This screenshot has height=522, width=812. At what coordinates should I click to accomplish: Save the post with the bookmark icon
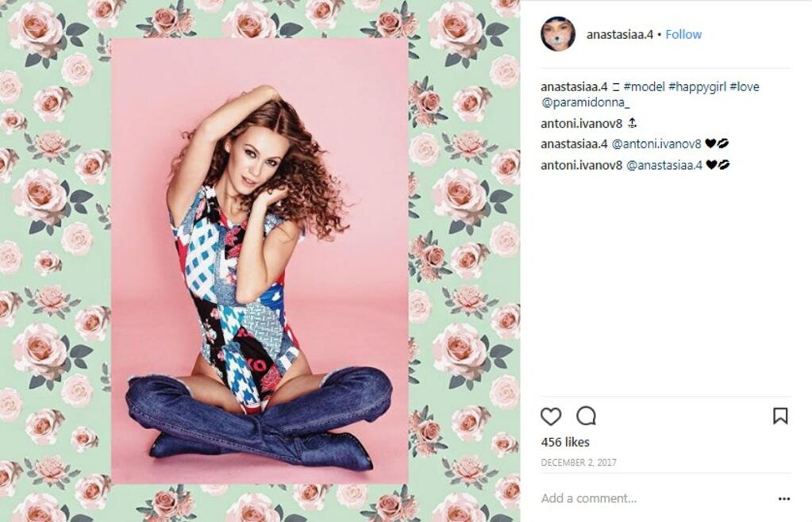[780, 416]
